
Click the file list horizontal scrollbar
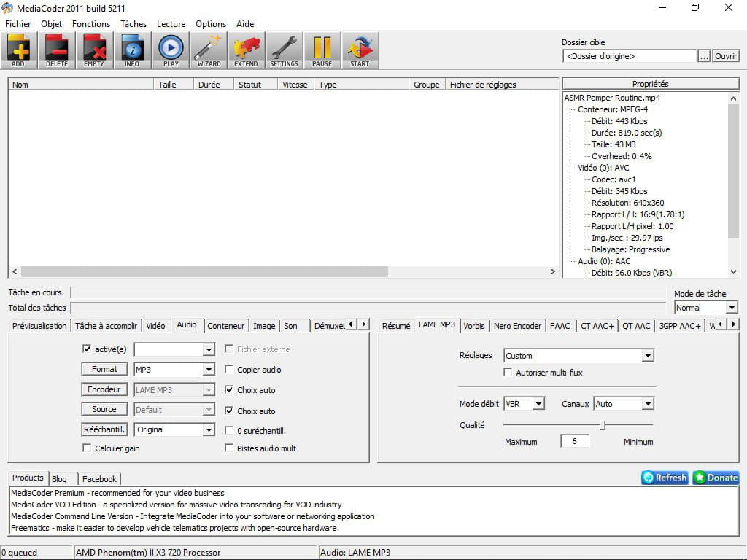(x=204, y=271)
